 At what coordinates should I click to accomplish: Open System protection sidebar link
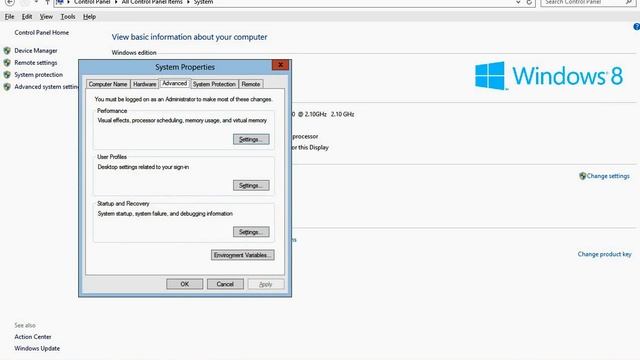pos(39,75)
